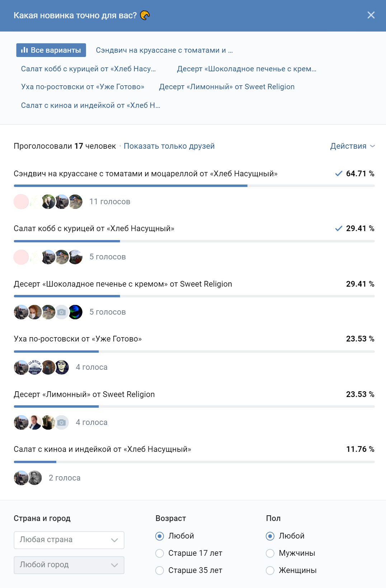Choose Женщины gender filter
This screenshot has height=588, width=386.
[291, 570]
